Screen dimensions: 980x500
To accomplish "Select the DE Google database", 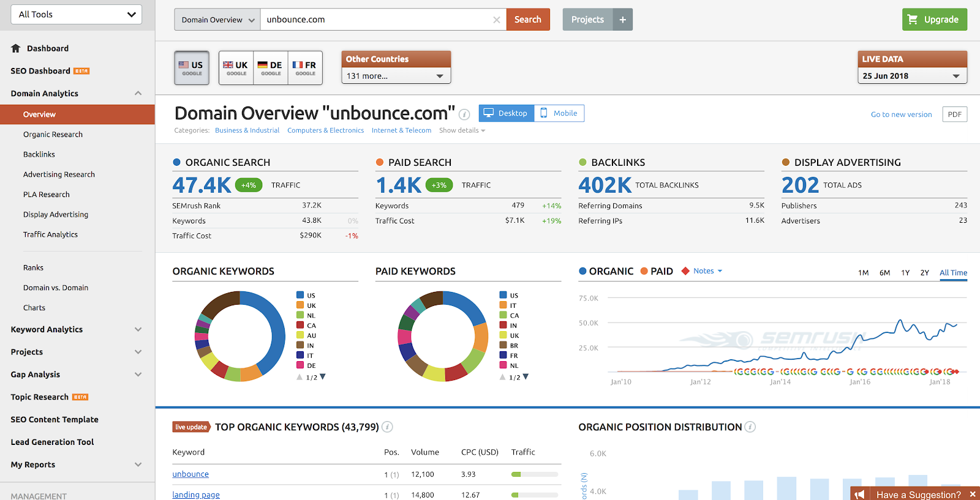I will [x=270, y=68].
